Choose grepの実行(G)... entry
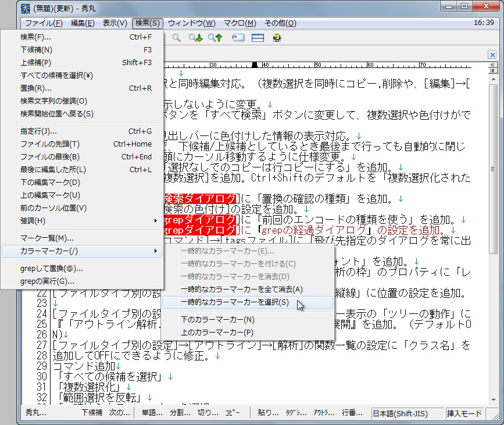The height and width of the screenshot is (425, 504). (82, 281)
